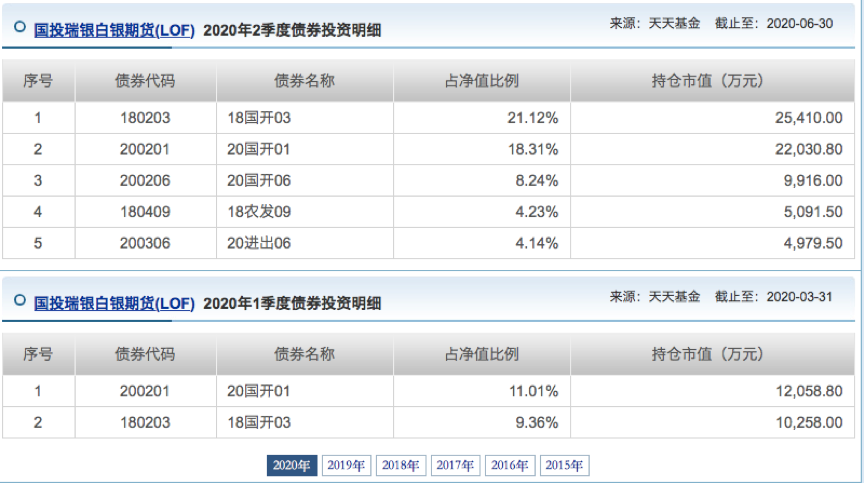Click the 21.12% ratio cell
The height and width of the screenshot is (483, 864).
tap(533, 118)
